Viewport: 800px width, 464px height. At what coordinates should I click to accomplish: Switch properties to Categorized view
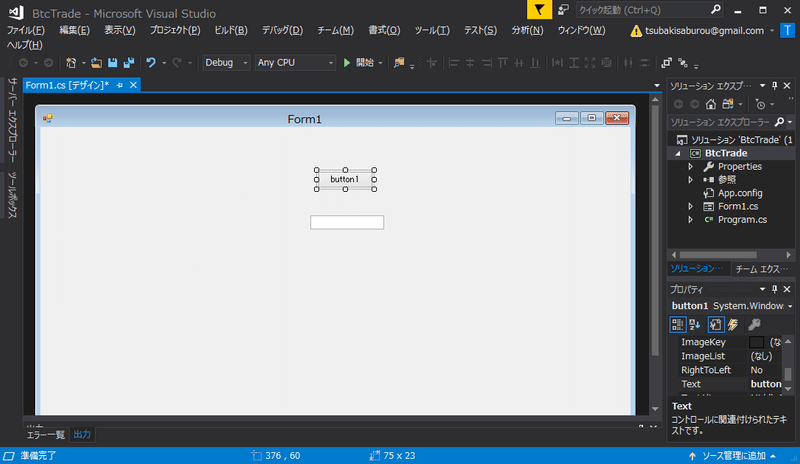click(678, 325)
